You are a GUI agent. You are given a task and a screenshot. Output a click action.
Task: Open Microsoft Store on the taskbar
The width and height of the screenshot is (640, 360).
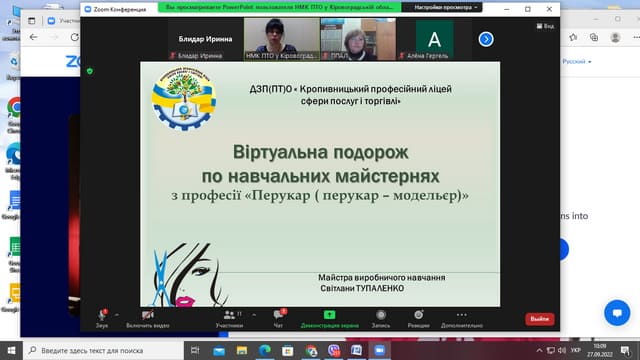(x=287, y=350)
